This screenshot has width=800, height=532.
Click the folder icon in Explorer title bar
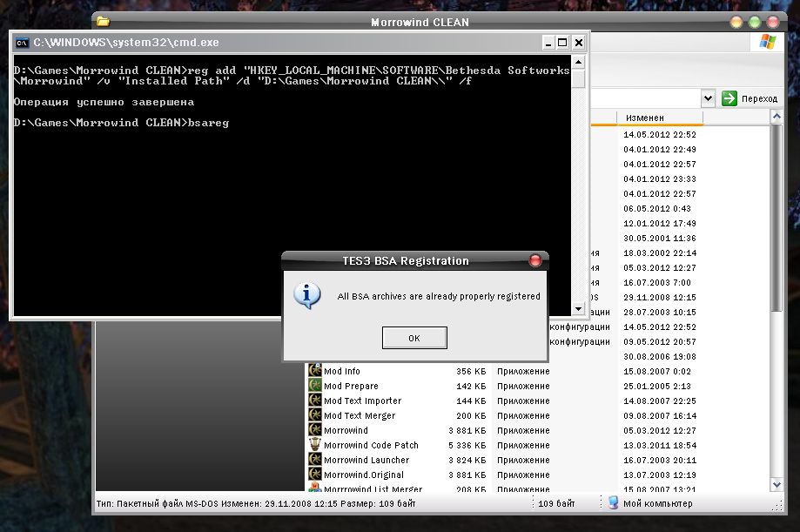click(x=103, y=22)
